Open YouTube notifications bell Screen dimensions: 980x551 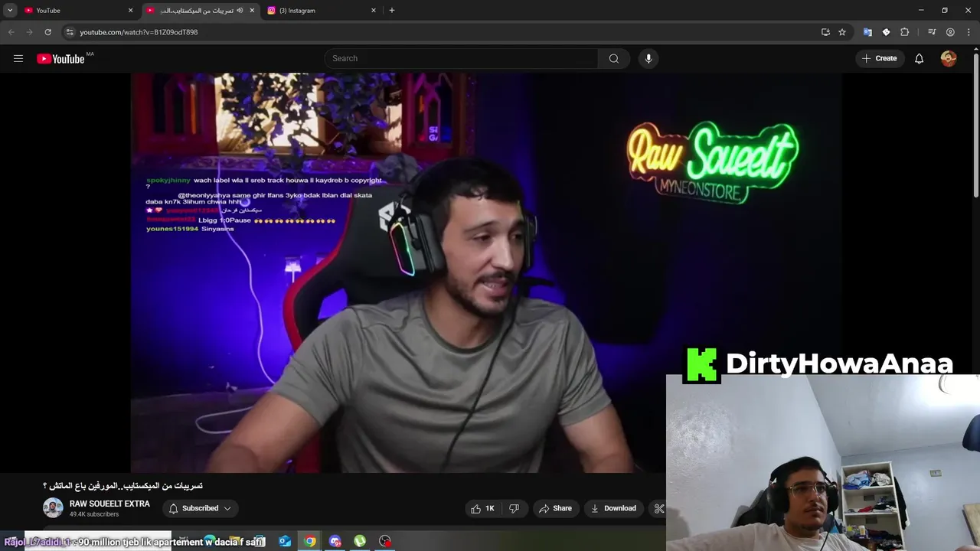(x=919, y=58)
